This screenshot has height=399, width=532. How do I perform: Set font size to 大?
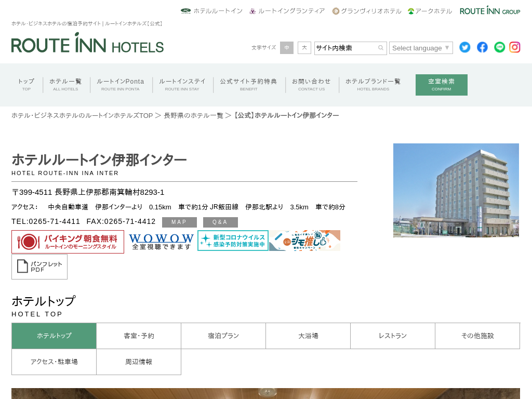pyautogui.click(x=304, y=48)
